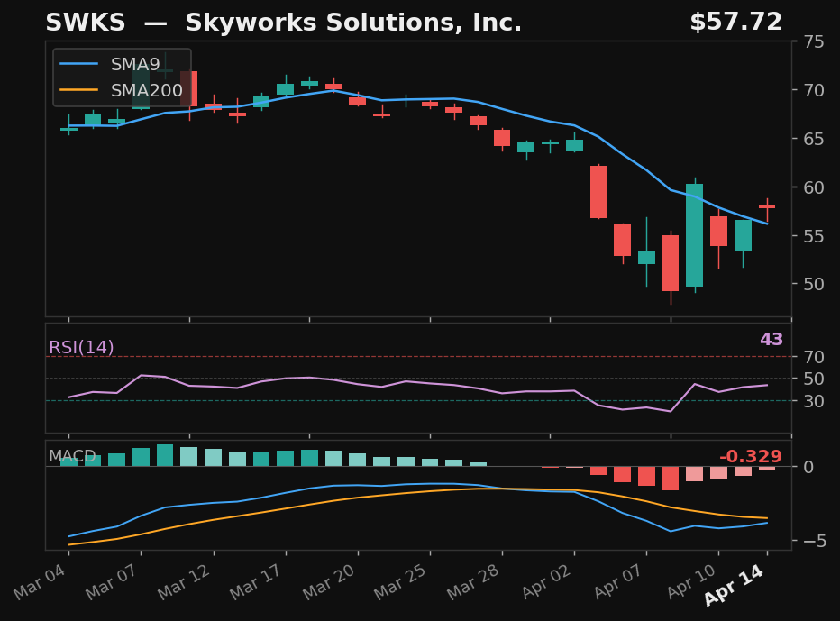840x621 pixels.
Task: Click the Mar 28 date label
Action: 473,582
